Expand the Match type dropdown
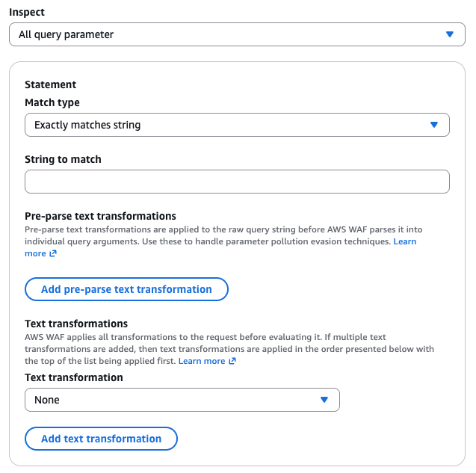Screen dimensions: 476x473 pyautogui.click(x=237, y=125)
